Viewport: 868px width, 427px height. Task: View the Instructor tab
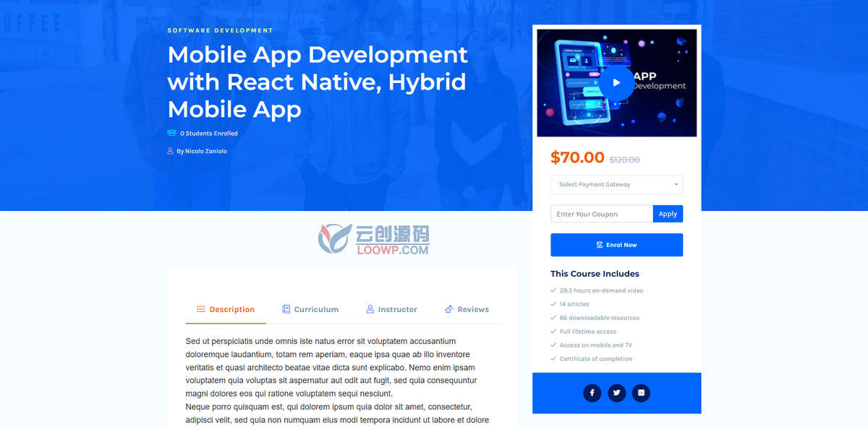pyautogui.click(x=391, y=309)
